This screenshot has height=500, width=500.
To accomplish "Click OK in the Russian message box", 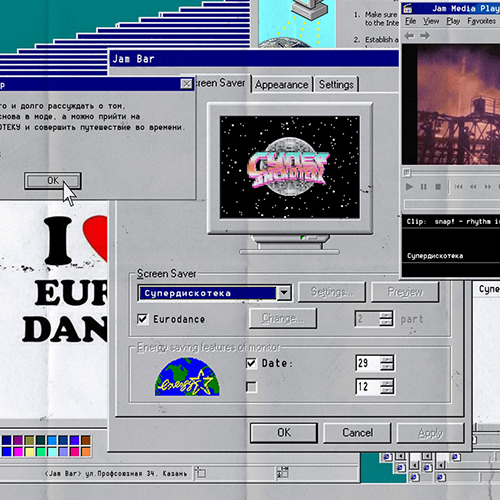I will tap(53, 181).
